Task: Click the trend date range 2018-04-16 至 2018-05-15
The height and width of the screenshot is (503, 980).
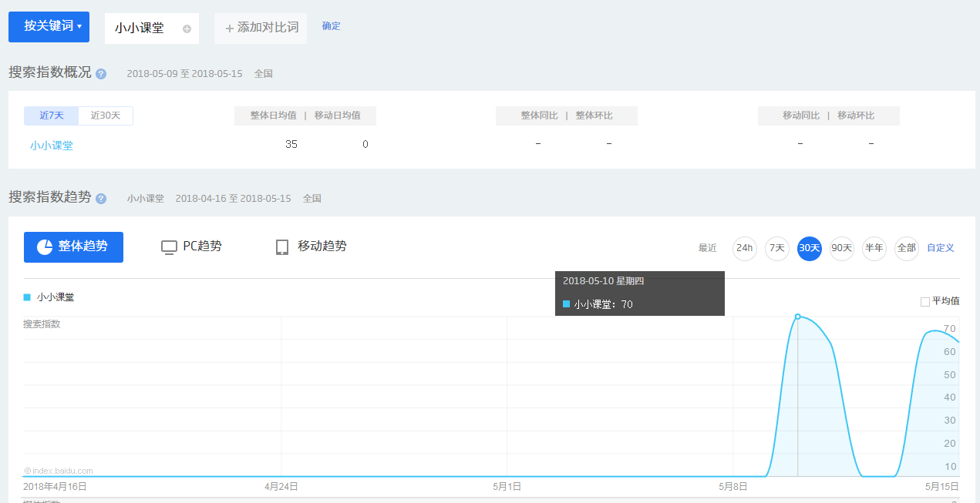Action: [233, 198]
